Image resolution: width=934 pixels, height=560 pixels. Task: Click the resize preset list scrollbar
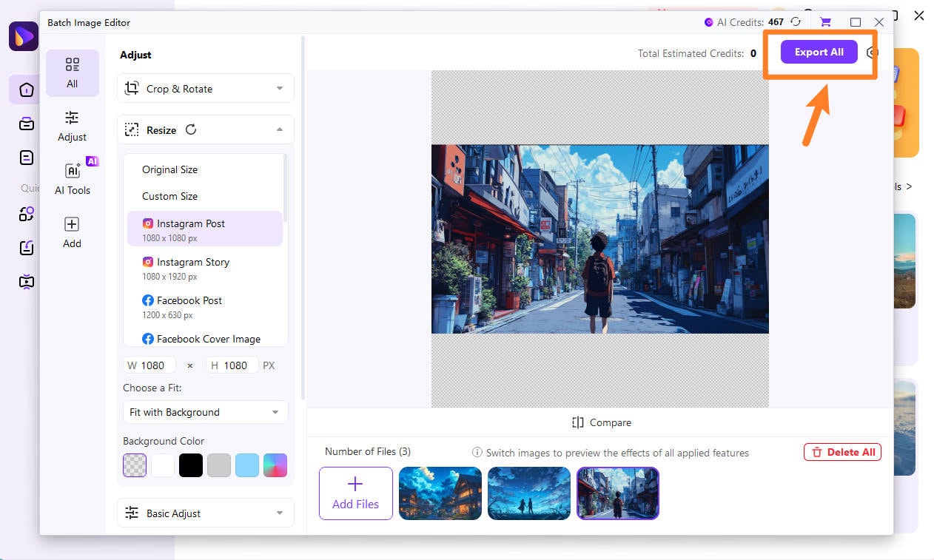286,189
